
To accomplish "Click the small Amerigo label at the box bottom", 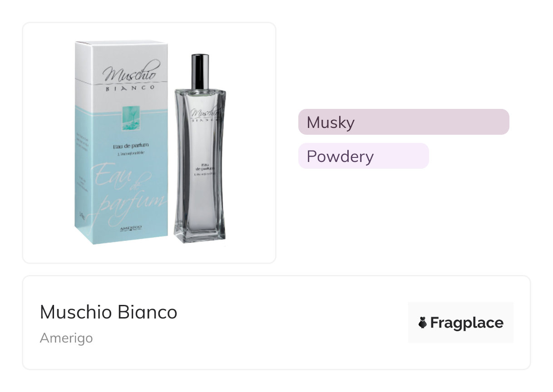I will 131,230.
